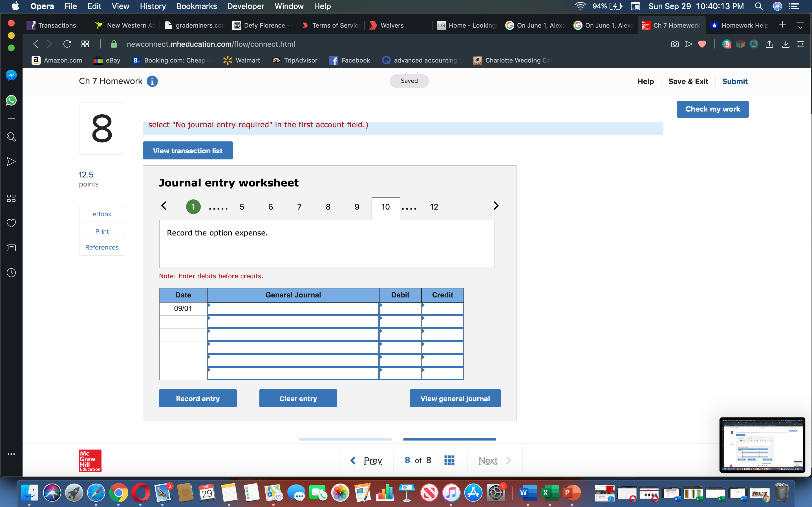Open Facebook Messenger from the Opera sidebar

[11, 75]
